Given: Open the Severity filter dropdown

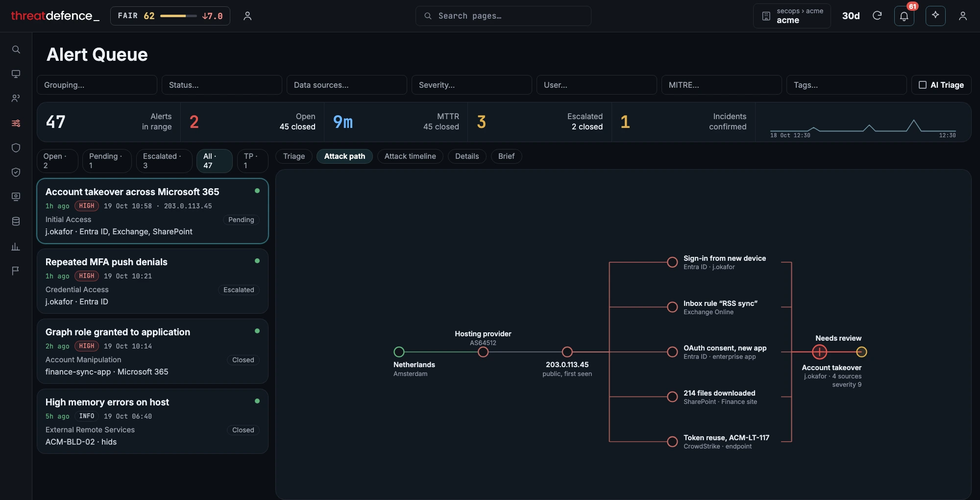Looking at the screenshot, I should pyautogui.click(x=472, y=85).
